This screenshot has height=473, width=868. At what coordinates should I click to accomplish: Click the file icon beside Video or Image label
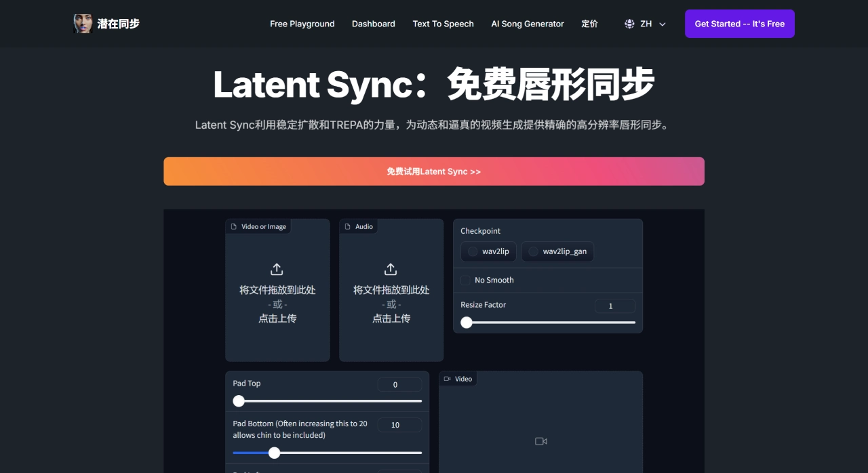click(x=234, y=226)
